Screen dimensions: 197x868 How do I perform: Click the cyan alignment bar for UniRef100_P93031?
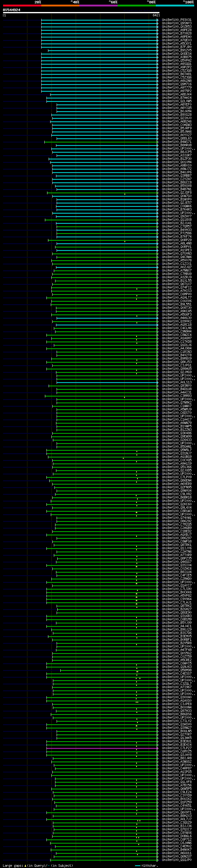pyautogui.click(x=100, y=20)
